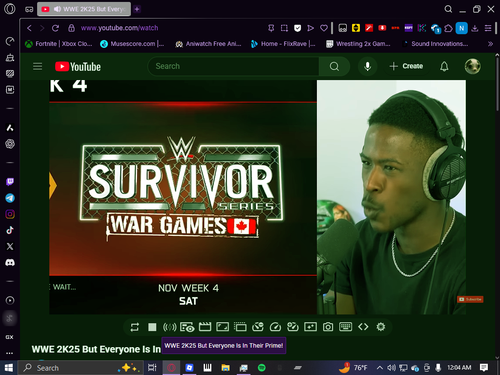The image size is (500, 375).
Task: Click the Subscribe watermark on the video
Action: pyautogui.click(x=470, y=299)
